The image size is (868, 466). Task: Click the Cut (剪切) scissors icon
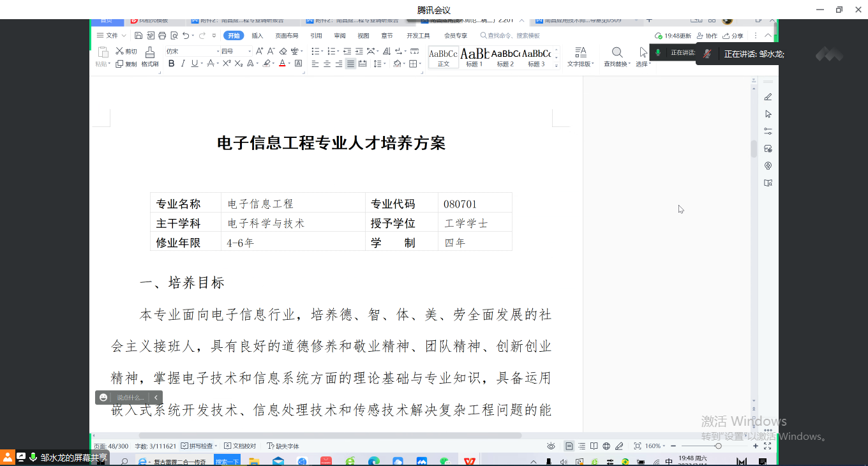[119, 51]
